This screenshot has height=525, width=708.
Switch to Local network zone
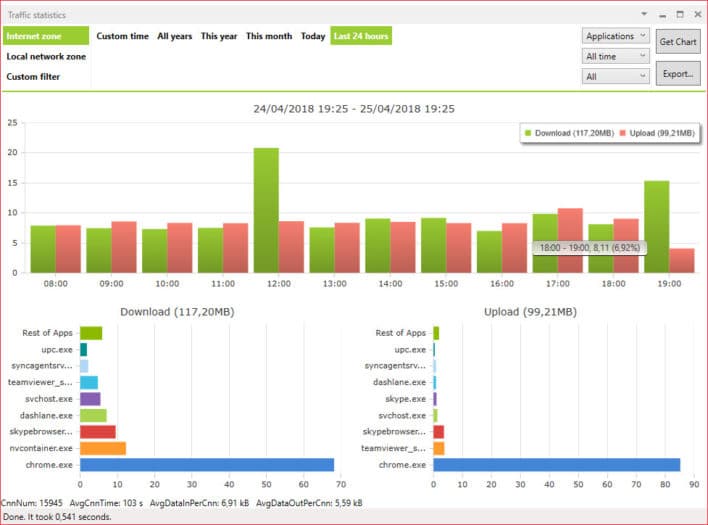pyautogui.click(x=46, y=56)
